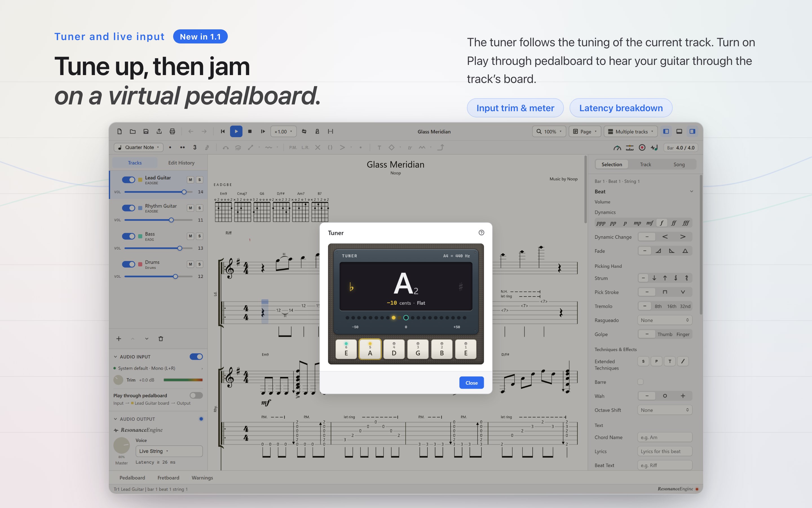Toggle the loop playback icon
The width and height of the screenshot is (812, 508).
(304, 131)
